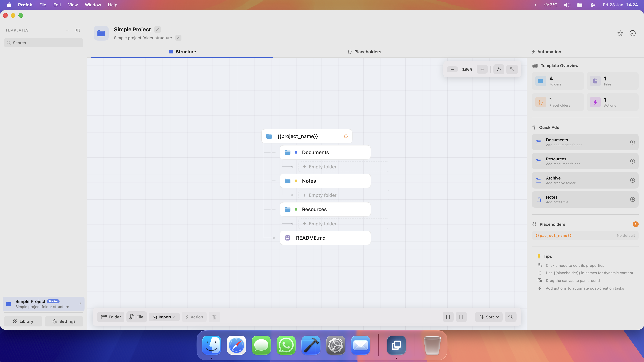Switch to the Placeholders tab
The image size is (644, 362).
(364, 52)
